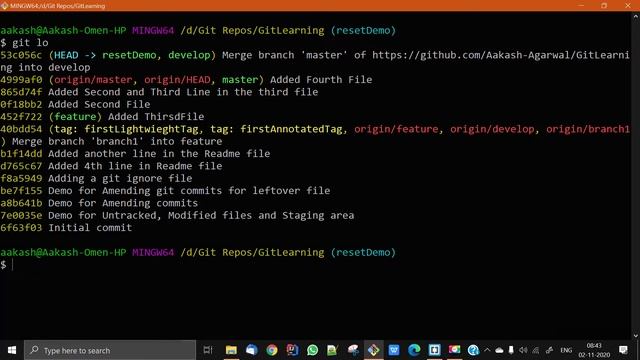The height and width of the screenshot is (360, 640).
Task: Open the Snipping Tool icon on taskbar
Action: (353, 350)
